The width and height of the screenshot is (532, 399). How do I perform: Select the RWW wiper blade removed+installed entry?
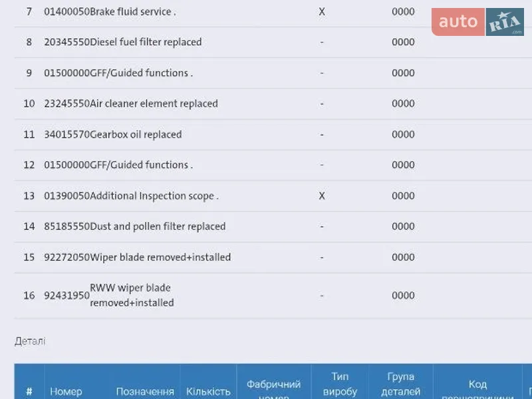click(132, 295)
